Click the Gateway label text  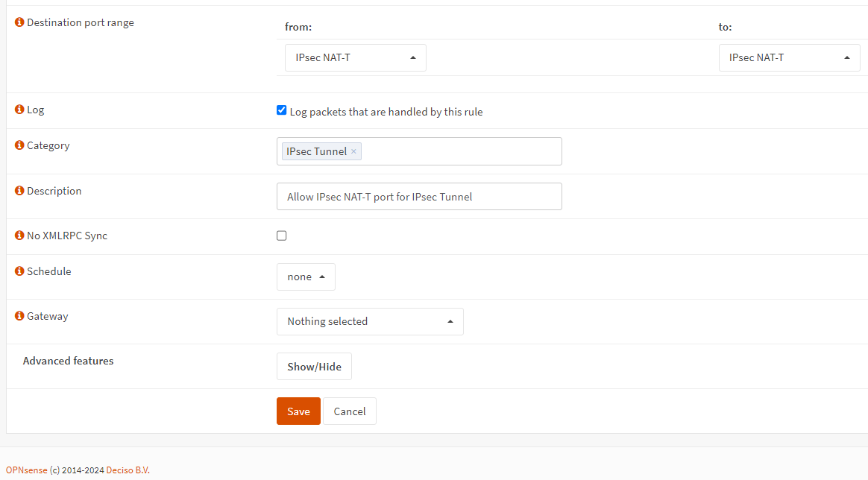(48, 316)
